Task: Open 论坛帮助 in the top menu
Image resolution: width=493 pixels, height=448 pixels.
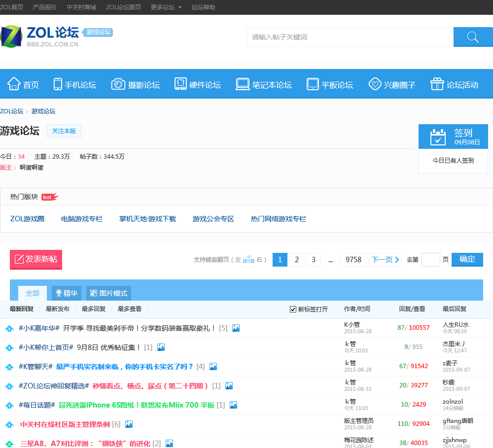Action: [x=204, y=7]
